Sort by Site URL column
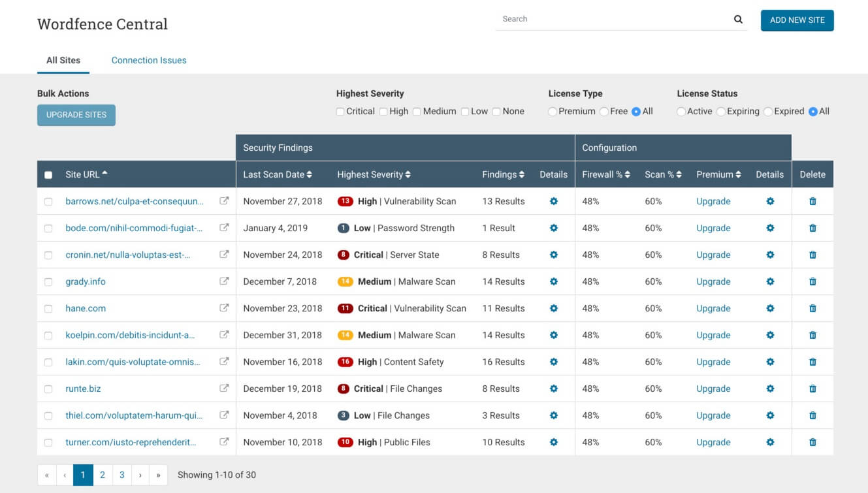The height and width of the screenshot is (493, 868). point(86,174)
